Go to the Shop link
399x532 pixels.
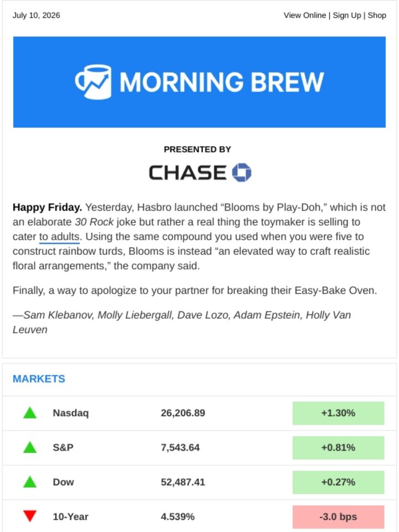377,16
